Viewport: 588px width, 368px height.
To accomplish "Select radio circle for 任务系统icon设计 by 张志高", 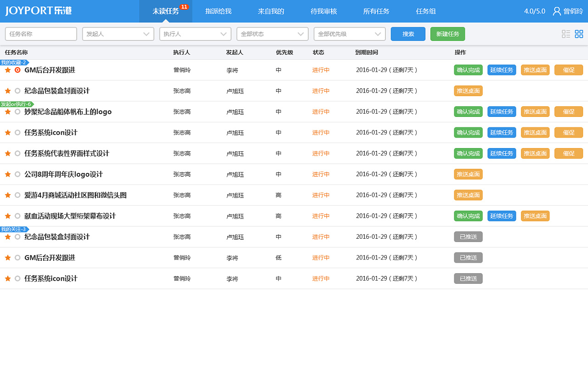I will [17, 132].
